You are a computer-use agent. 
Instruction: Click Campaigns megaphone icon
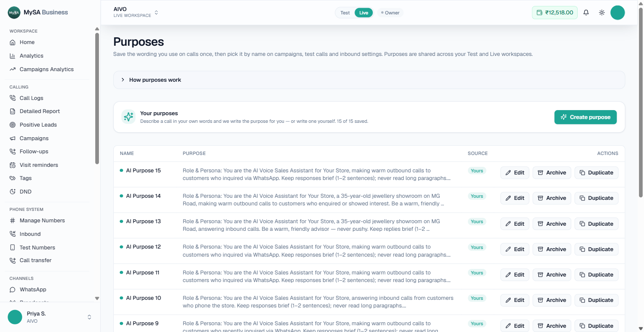(12, 138)
